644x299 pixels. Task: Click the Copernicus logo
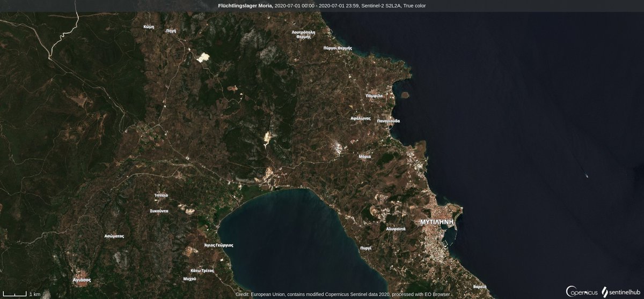pyautogui.click(x=582, y=291)
